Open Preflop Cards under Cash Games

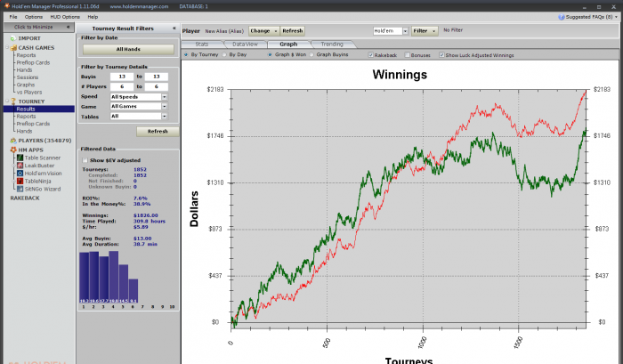34,63
